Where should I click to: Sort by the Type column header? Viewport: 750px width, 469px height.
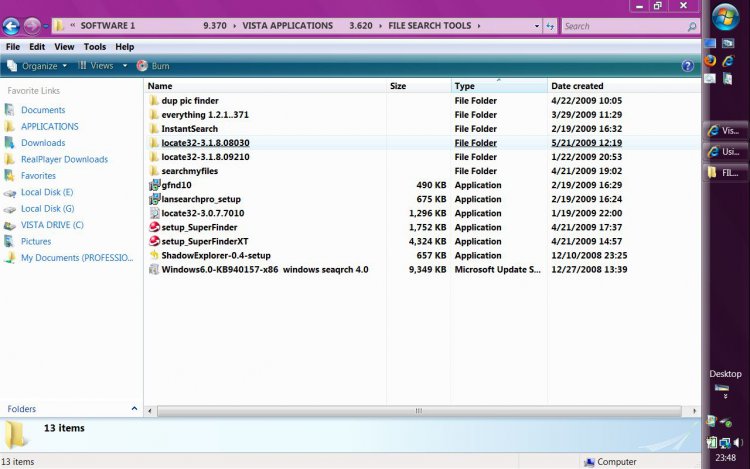tap(499, 86)
